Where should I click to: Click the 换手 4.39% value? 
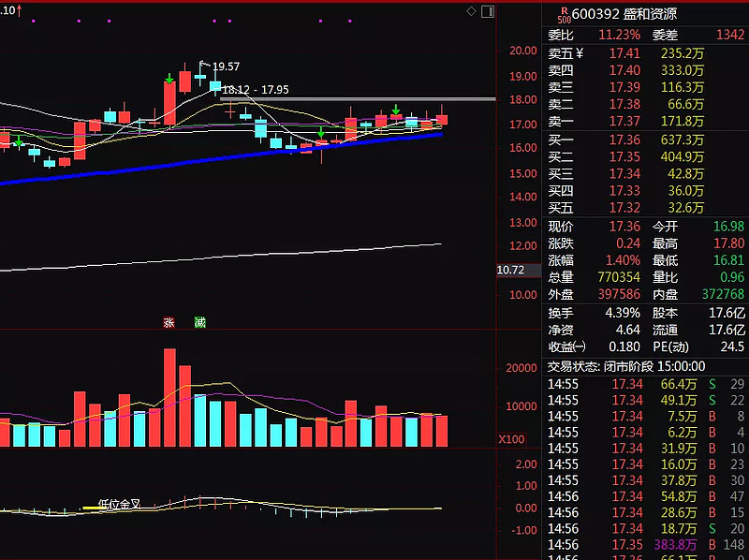pyautogui.click(x=623, y=313)
